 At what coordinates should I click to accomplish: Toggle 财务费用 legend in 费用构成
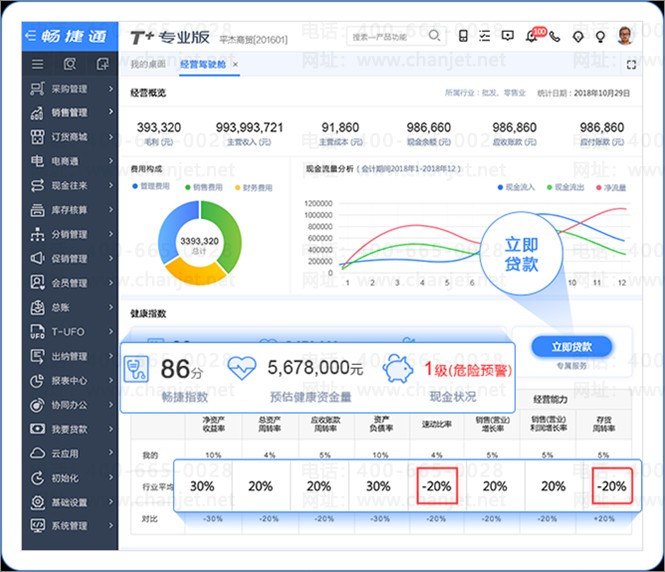254,187
